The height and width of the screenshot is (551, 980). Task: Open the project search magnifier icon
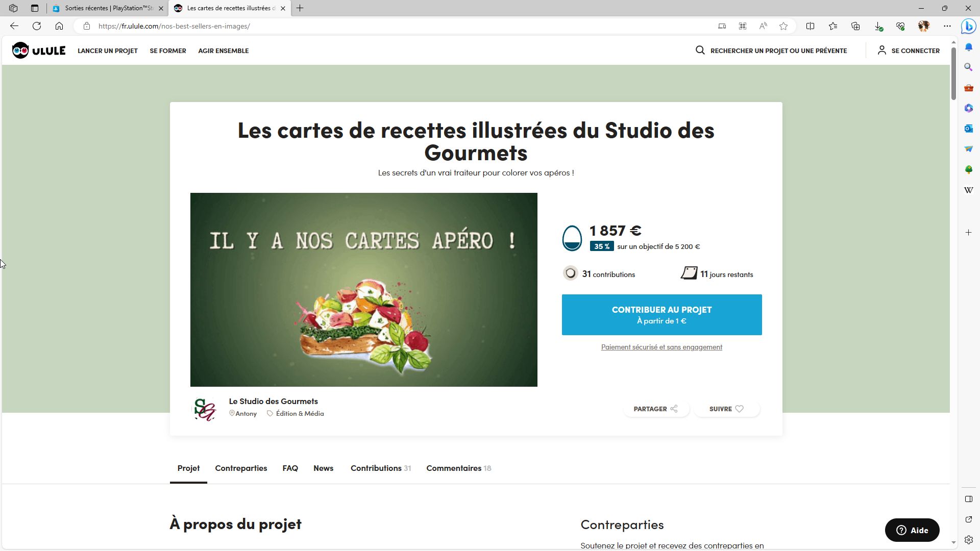700,50
